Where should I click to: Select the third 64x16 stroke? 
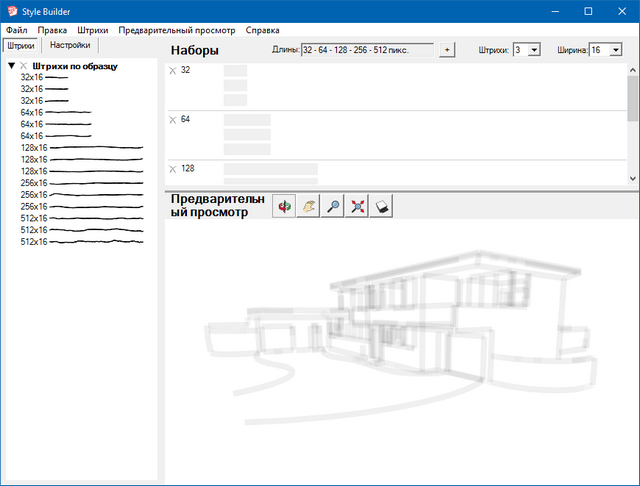[x=56, y=136]
